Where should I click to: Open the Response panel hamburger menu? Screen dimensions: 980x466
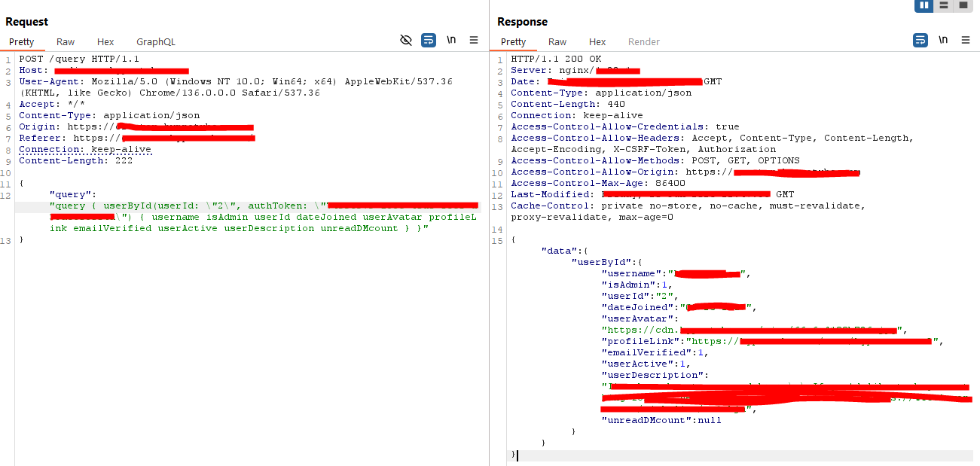966,41
